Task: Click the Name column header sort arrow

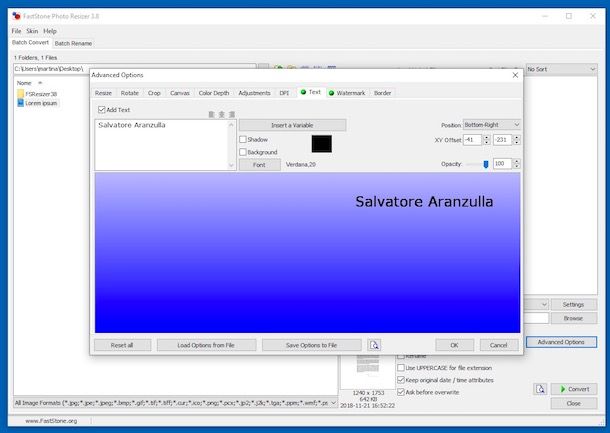Action: tap(40, 83)
